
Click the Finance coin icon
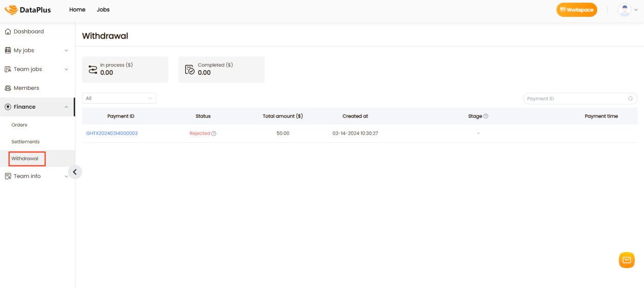(x=8, y=107)
